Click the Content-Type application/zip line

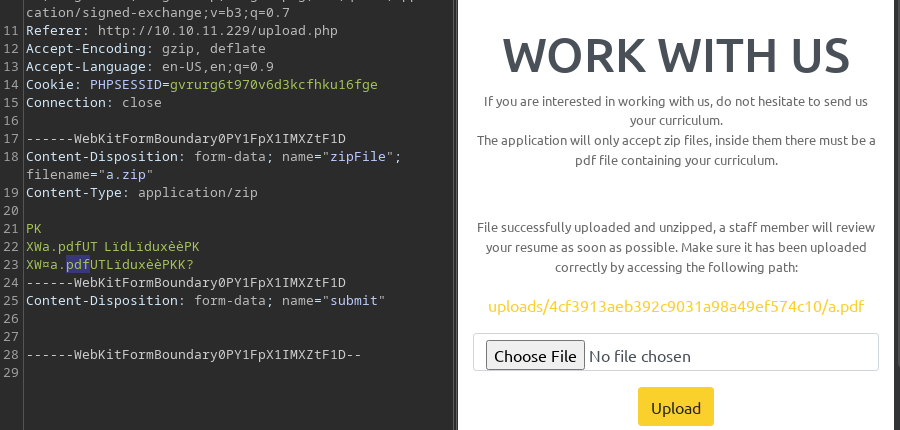point(142,193)
